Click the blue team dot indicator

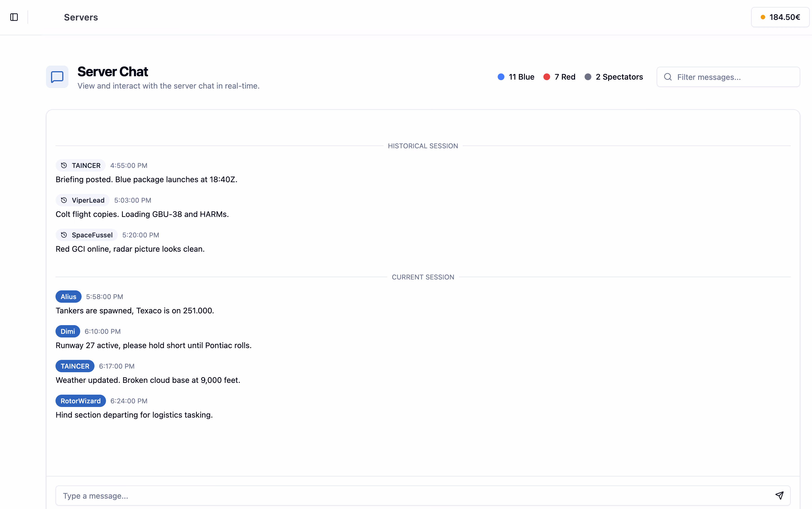click(501, 77)
